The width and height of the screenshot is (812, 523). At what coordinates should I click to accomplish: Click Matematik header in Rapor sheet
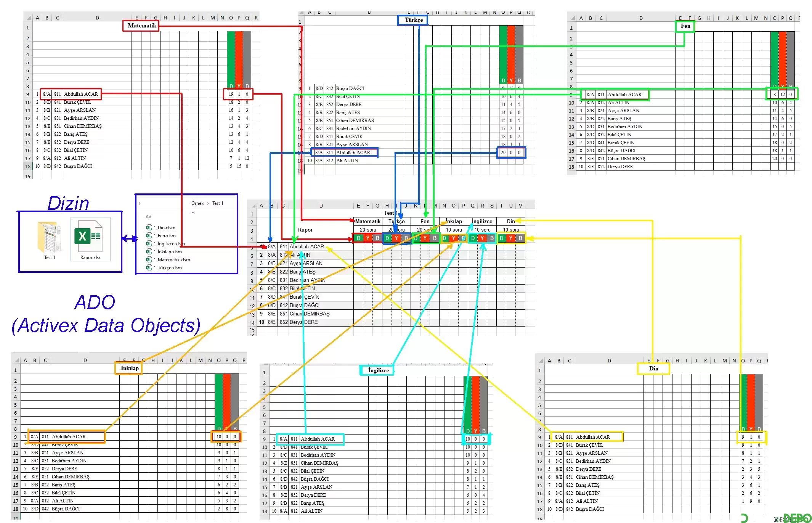[368, 221]
